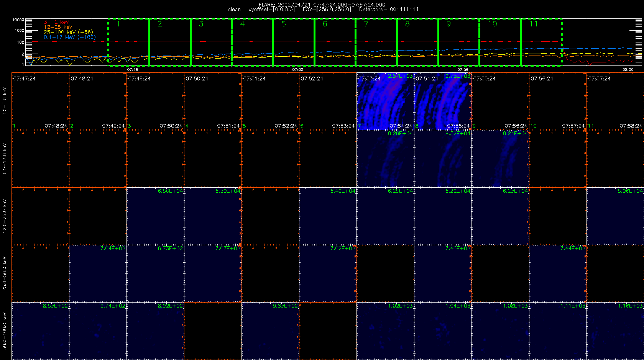The image size is (644, 360).
Task: Click the 08:00 time axis label
Action: [x=628, y=70]
